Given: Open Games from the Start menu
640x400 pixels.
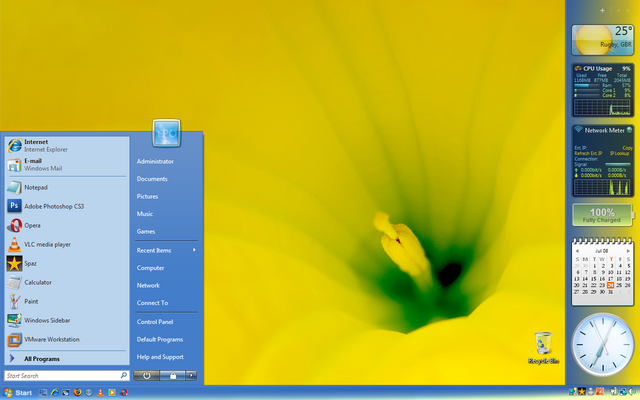Looking at the screenshot, I should pyautogui.click(x=146, y=231).
